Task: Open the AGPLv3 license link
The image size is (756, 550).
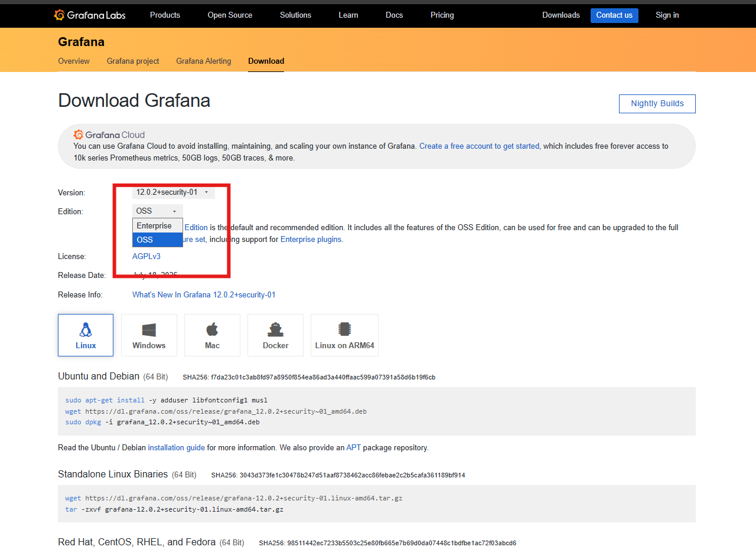Action: pos(146,256)
